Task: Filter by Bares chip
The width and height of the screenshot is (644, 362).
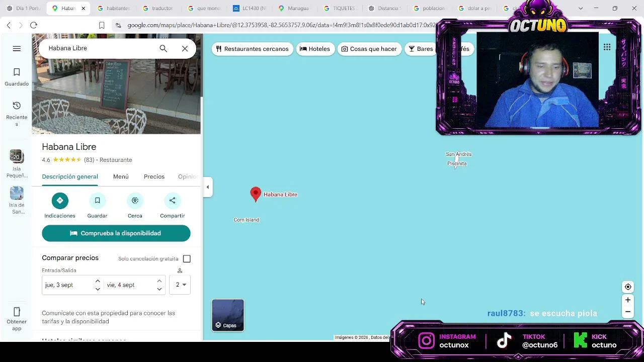Action: pyautogui.click(x=421, y=49)
